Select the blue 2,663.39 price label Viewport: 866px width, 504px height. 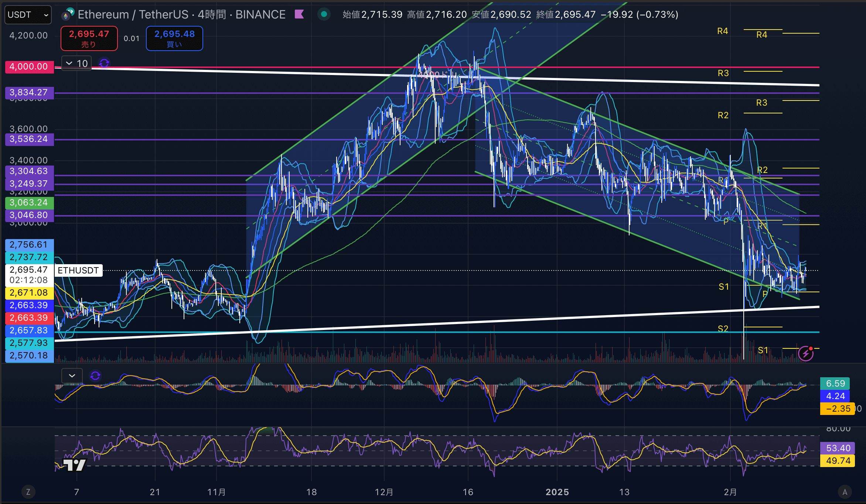[29, 306]
